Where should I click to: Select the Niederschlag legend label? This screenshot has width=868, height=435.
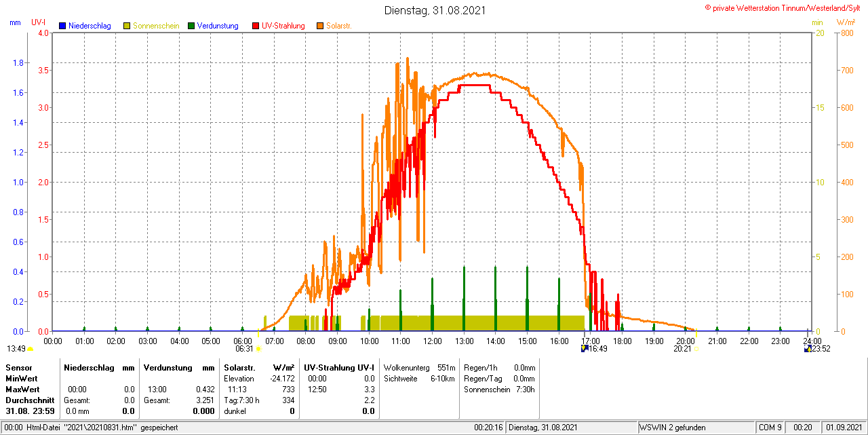coord(90,26)
